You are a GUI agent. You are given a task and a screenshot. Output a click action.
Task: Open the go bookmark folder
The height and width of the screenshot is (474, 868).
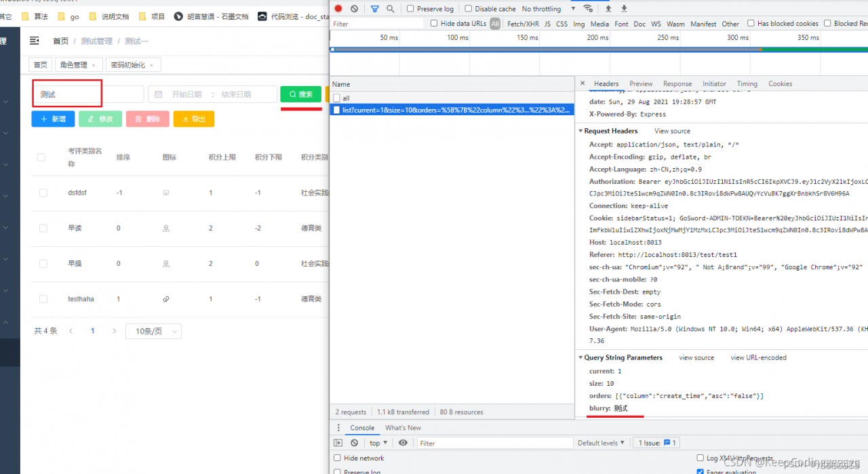click(68, 16)
